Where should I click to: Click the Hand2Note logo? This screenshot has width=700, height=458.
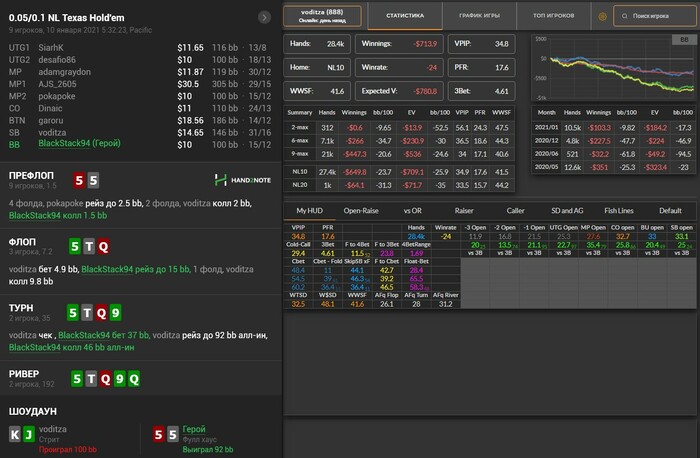point(243,180)
